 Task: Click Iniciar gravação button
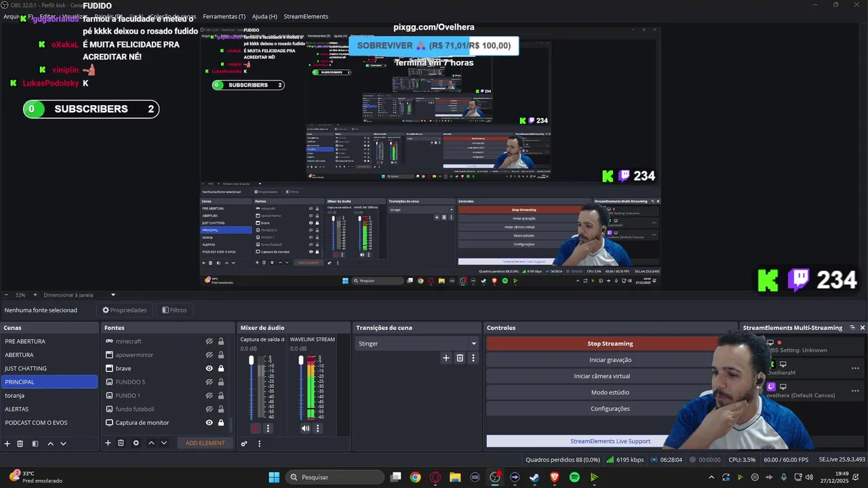pyautogui.click(x=610, y=360)
